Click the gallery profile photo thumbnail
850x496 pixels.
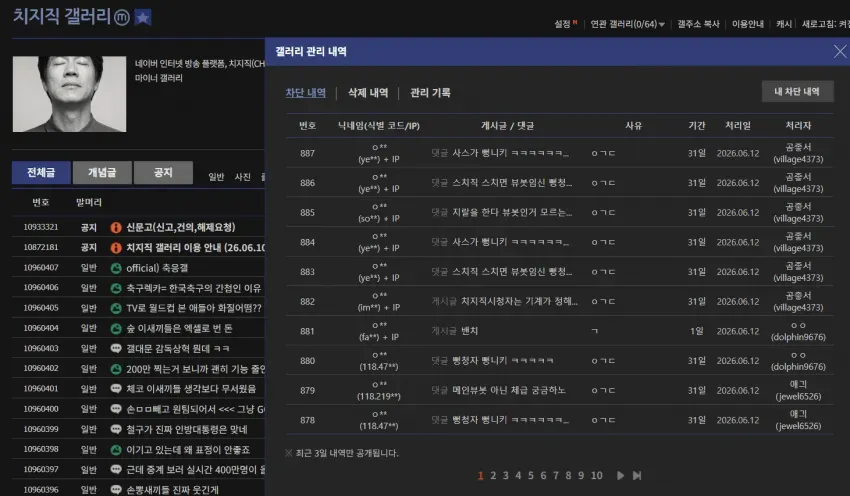click(x=69, y=94)
